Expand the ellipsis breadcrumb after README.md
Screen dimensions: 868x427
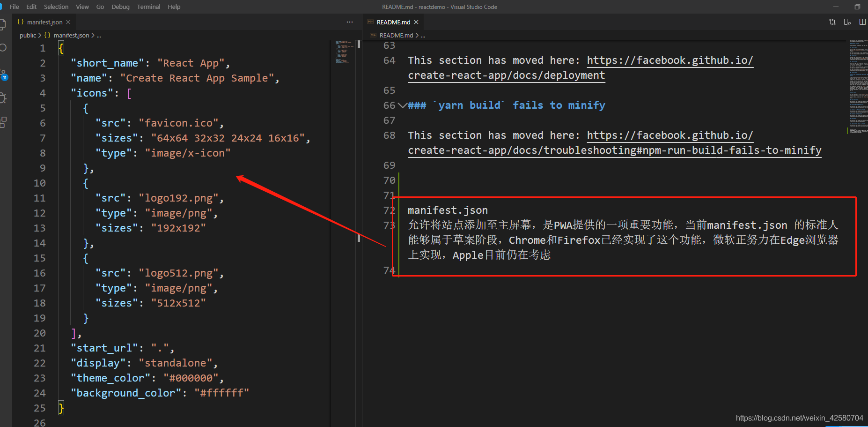423,35
